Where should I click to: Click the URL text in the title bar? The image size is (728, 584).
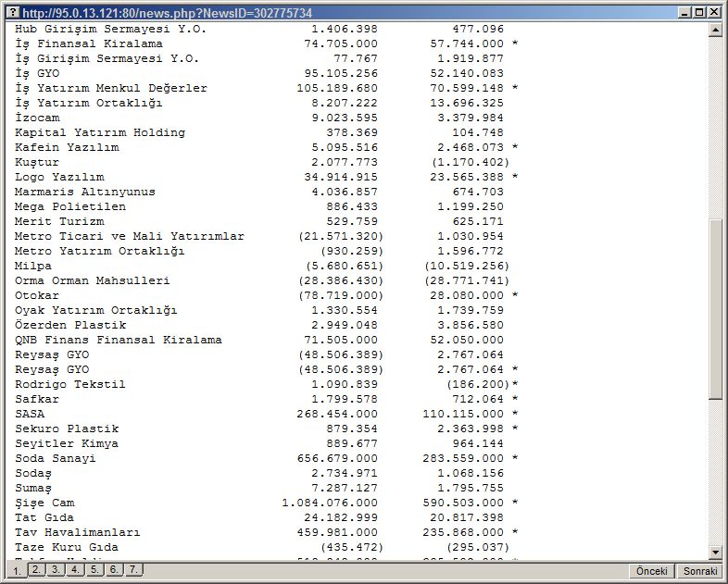pos(167,13)
